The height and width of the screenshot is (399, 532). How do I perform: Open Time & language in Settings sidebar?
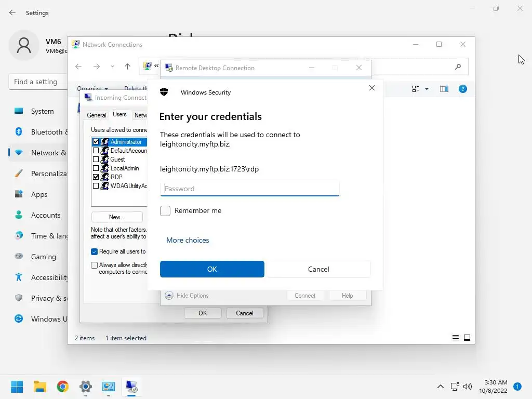(x=38, y=236)
